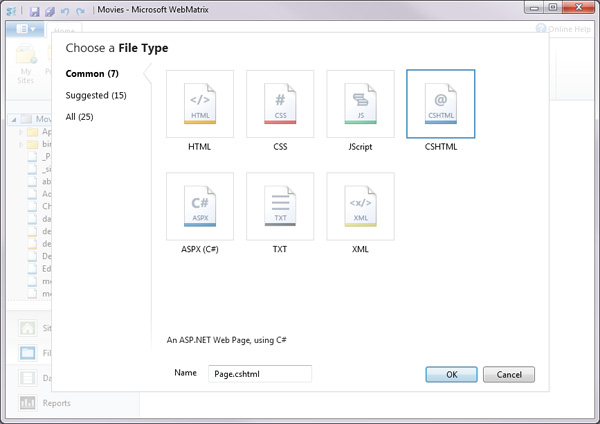
Task: Switch to the Suggested (15) category
Action: (x=96, y=95)
